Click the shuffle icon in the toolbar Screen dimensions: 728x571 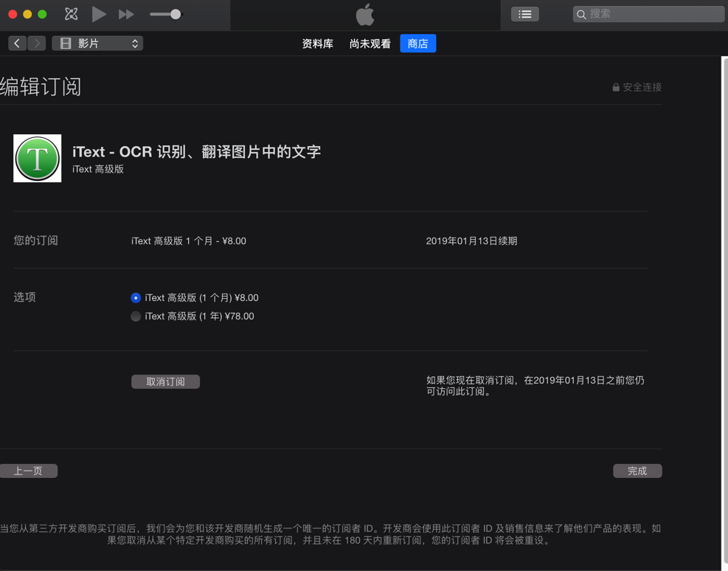pos(71,14)
